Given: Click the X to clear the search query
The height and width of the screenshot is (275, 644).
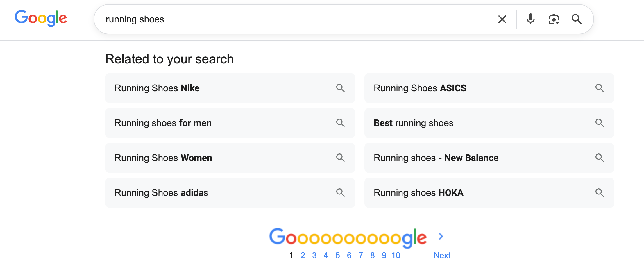Looking at the screenshot, I should coord(502,19).
